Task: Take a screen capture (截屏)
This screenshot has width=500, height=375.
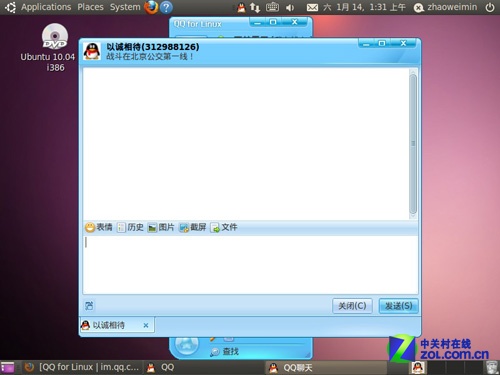Action: point(193,227)
